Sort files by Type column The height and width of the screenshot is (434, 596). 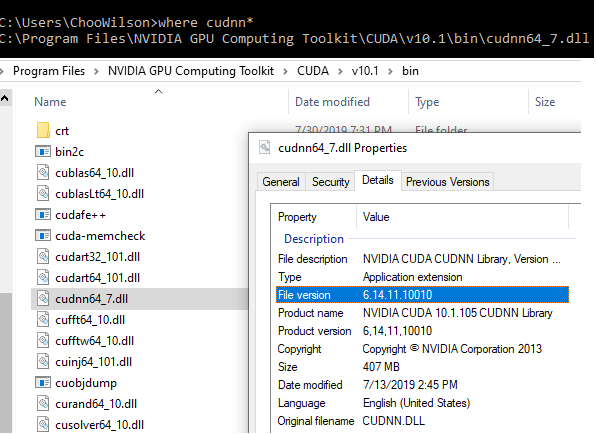pyautogui.click(x=427, y=102)
